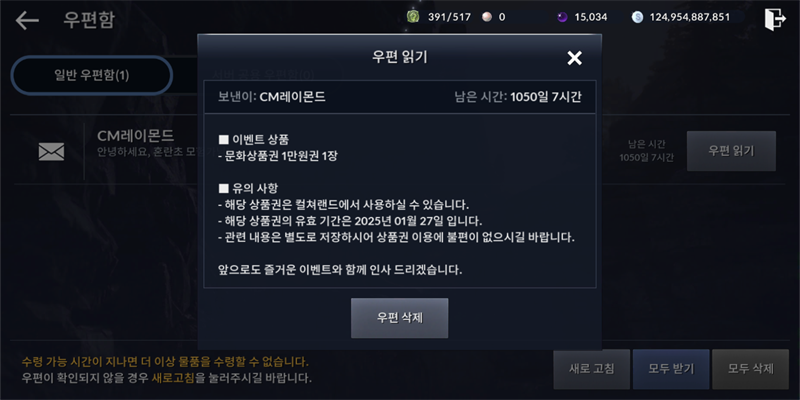The height and width of the screenshot is (400, 800).
Task: Click the 우편 읽기 button in mail row
Action: pyautogui.click(x=731, y=151)
